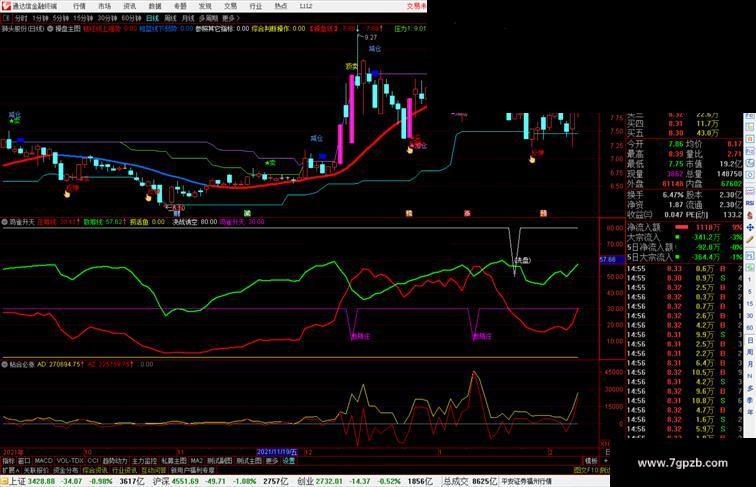The height and width of the screenshot is (487, 756).
Task: Click the blue four-way arrow move icon
Action: click(750, 227)
